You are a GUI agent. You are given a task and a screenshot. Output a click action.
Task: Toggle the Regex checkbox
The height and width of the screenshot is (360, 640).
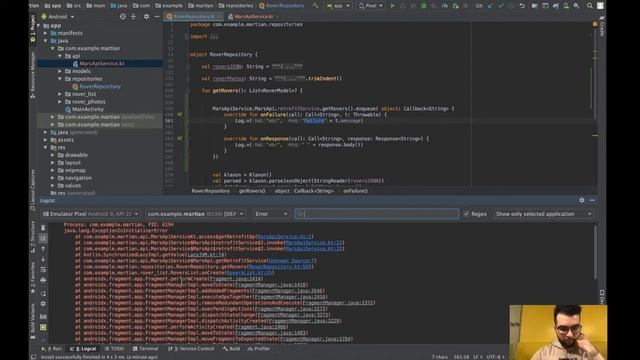pyautogui.click(x=466, y=214)
